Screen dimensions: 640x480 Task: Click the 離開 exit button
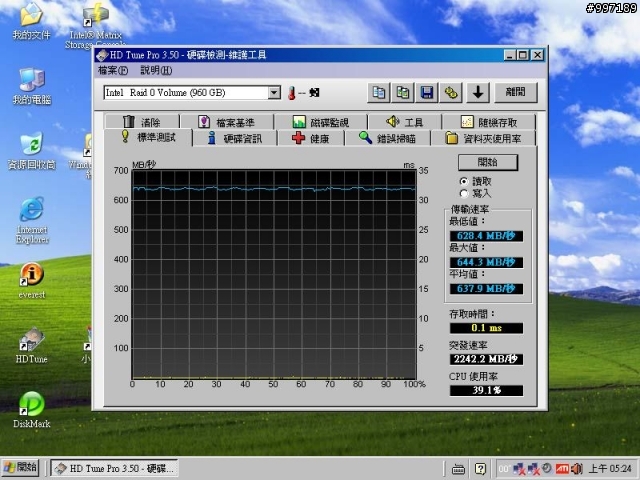click(x=516, y=93)
